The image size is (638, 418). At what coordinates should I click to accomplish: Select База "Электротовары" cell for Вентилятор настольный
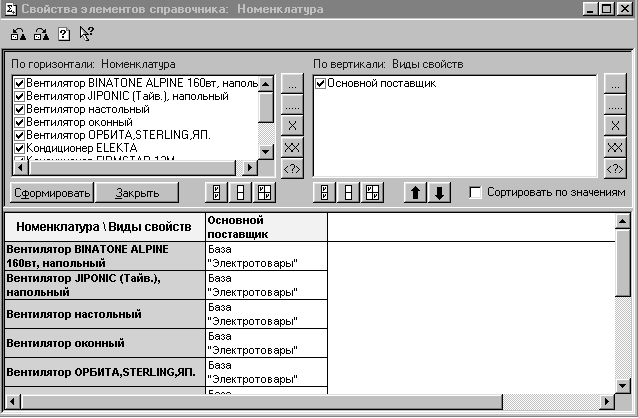point(267,314)
